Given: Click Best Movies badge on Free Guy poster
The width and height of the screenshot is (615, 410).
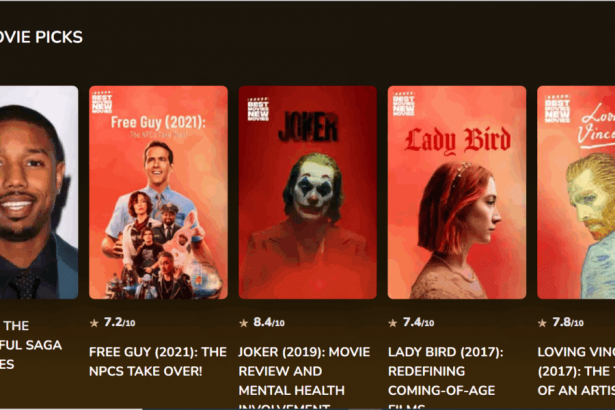Looking at the screenshot, I should [x=102, y=103].
